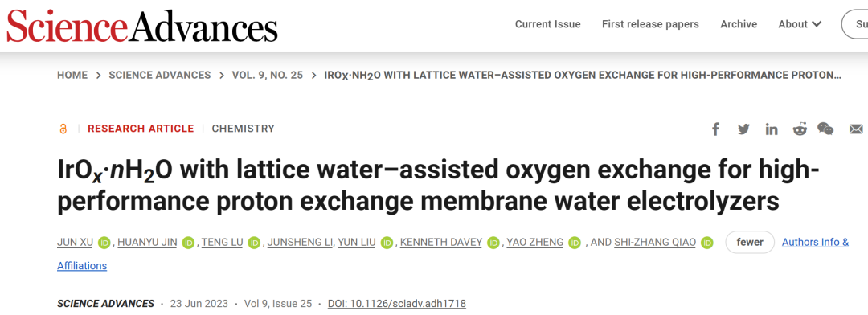Image resolution: width=868 pixels, height=315 pixels.
Task: Click the Science Advances logo
Action: point(141,27)
